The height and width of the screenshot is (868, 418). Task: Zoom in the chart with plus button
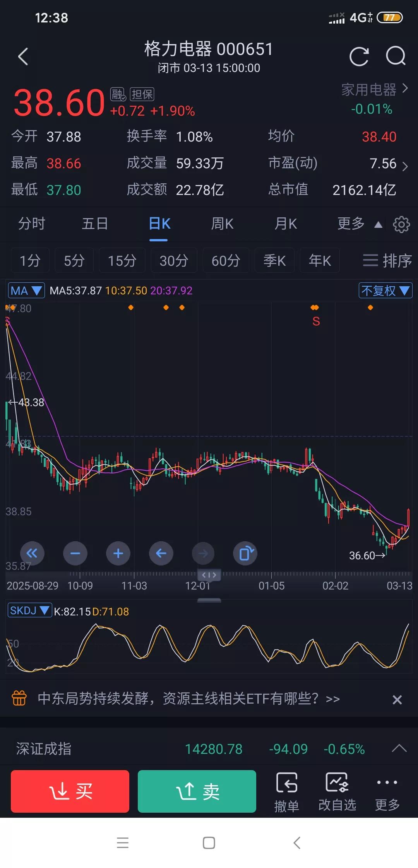point(118,554)
